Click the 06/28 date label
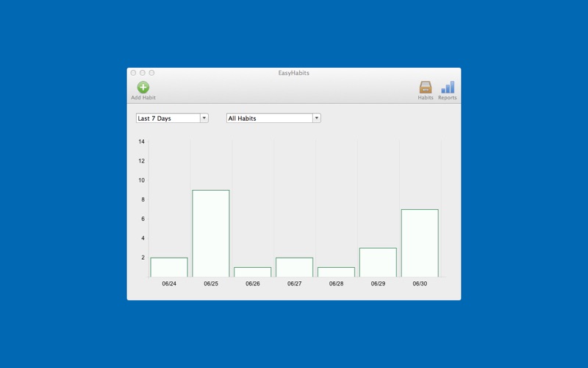 click(x=337, y=283)
